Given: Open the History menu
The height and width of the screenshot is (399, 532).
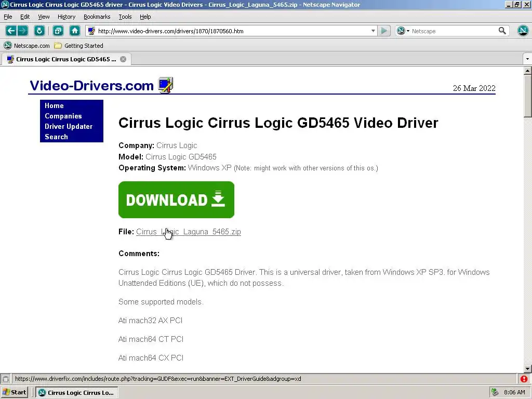Looking at the screenshot, I should pyautogui.click(x=66, y=17).
